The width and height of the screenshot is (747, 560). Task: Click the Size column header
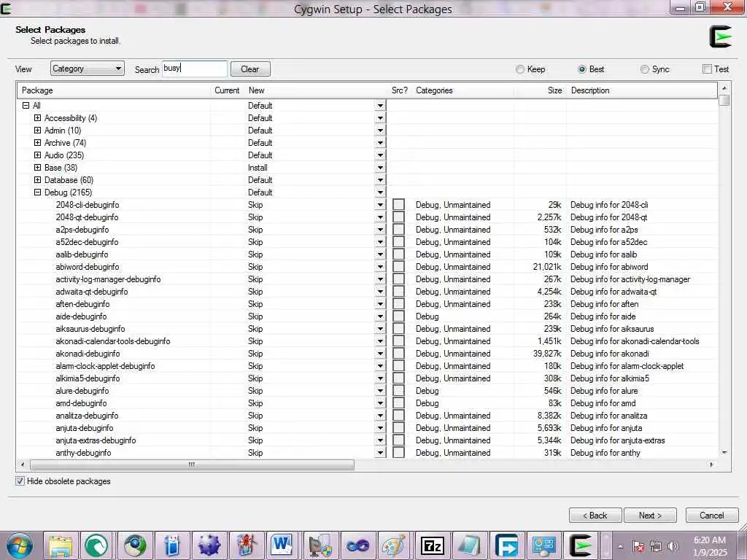click(x=541, y=90)
